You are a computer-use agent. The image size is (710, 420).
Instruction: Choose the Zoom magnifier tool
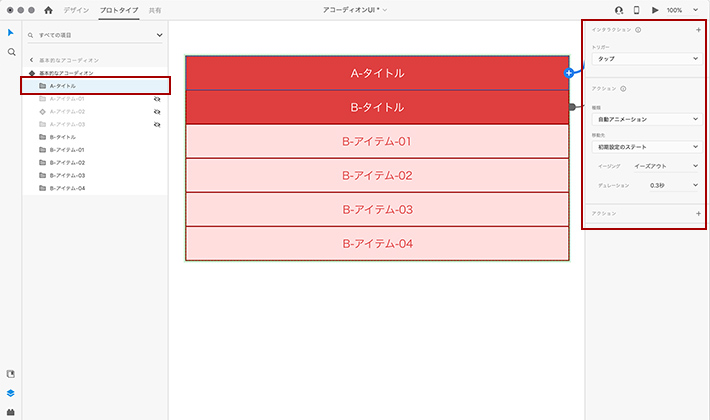coord(11,52)
